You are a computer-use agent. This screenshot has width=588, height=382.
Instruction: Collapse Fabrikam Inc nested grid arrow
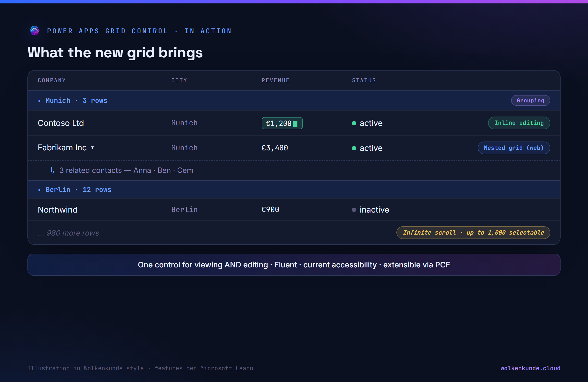click(x=92, y=148)
